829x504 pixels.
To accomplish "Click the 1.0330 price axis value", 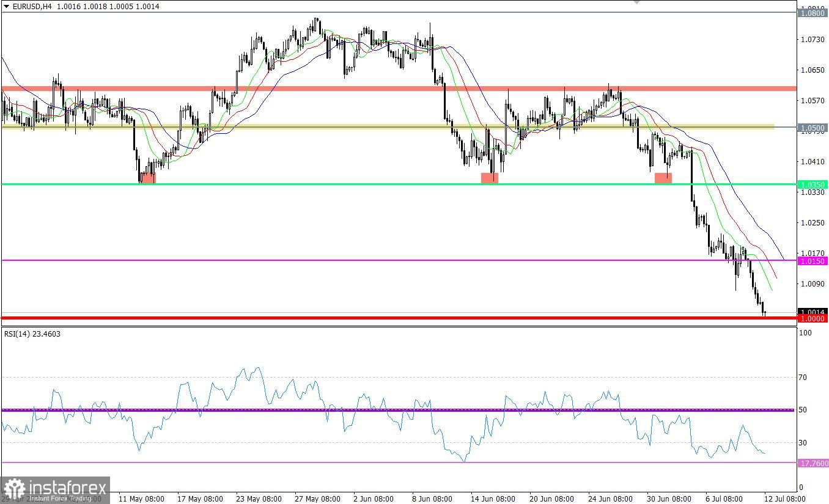I will click(812, 192).
